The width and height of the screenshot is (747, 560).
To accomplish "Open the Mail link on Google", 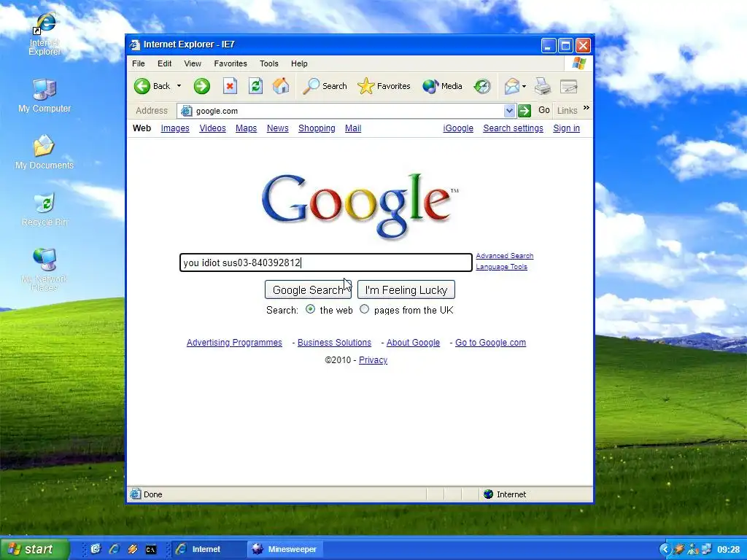I will coord(353,128).
